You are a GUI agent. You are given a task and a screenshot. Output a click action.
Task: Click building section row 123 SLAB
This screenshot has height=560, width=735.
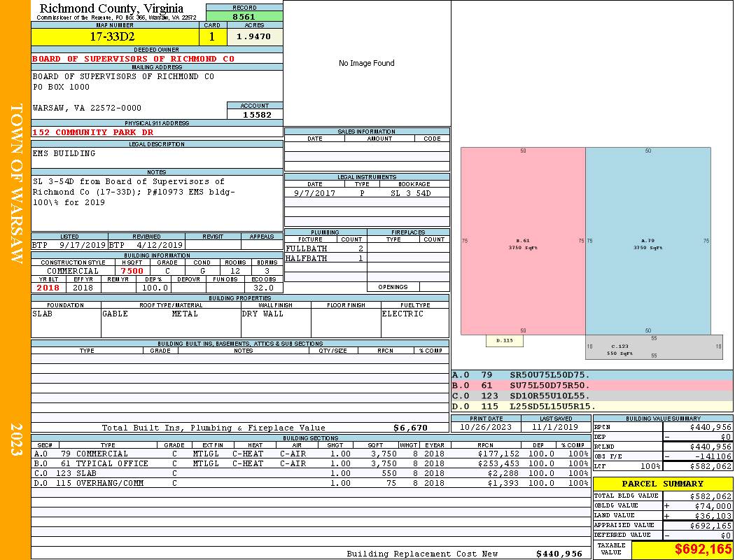(x=310, y=473)
